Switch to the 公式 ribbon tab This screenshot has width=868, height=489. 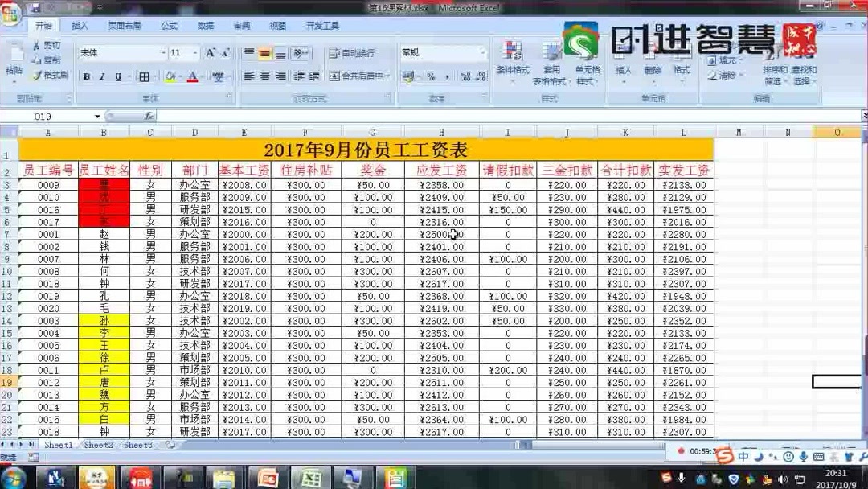coord(168,25)
